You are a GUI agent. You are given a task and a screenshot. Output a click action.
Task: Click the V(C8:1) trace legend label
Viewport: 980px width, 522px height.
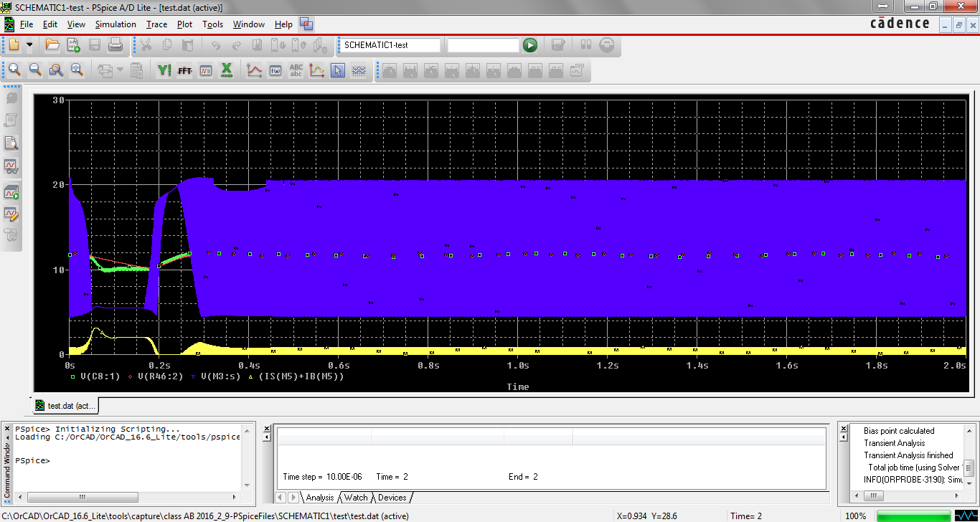coord(100,376)
